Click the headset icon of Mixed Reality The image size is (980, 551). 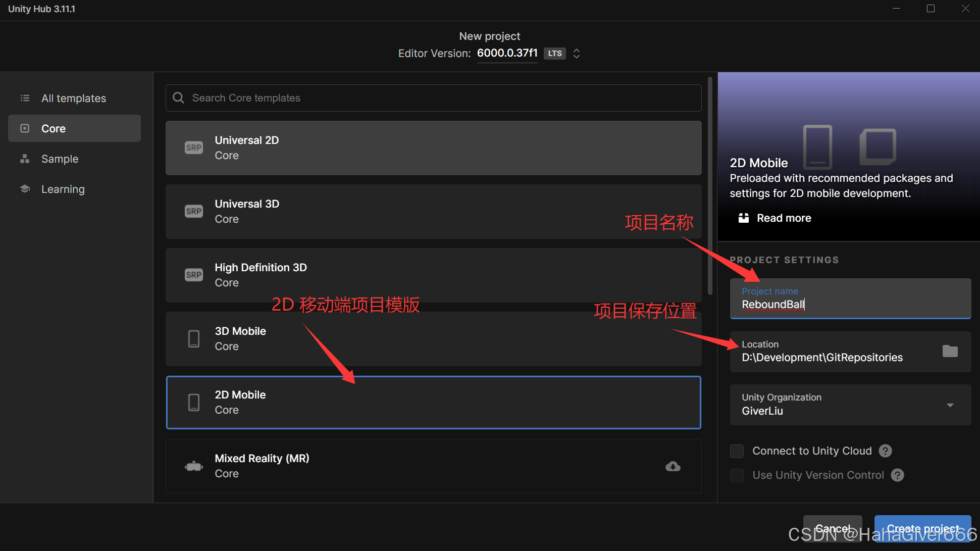tap(194, 466)
